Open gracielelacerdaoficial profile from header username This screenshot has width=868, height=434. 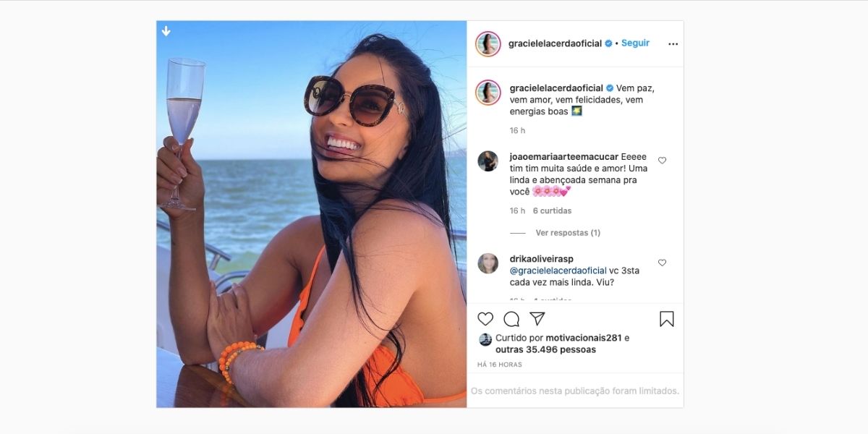coord(555,43)
